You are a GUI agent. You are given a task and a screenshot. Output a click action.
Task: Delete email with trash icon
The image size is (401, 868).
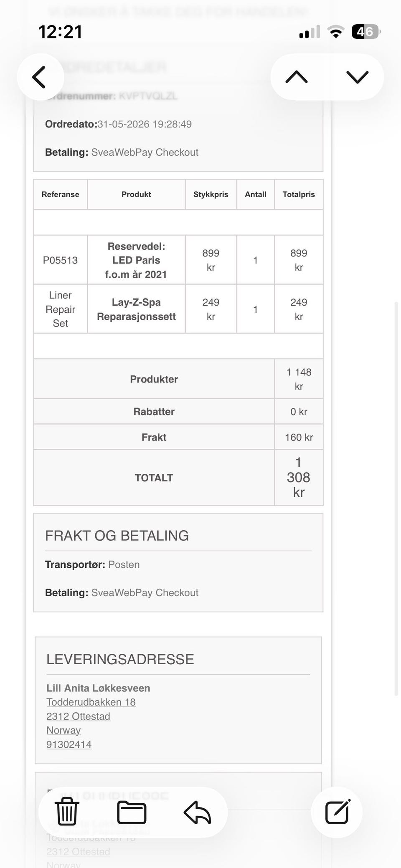tap(67, 811)
